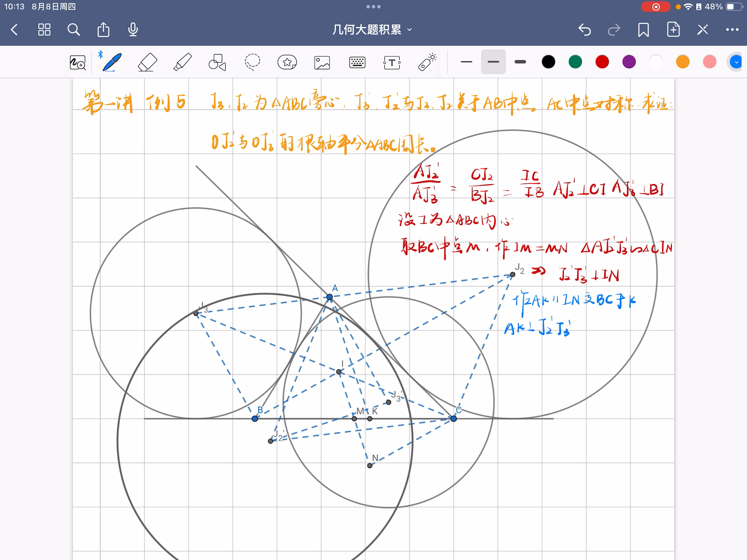Open the three-dot more options menu
The width and height of the screenshot is (747, 560).
click(x=732, y=30)
